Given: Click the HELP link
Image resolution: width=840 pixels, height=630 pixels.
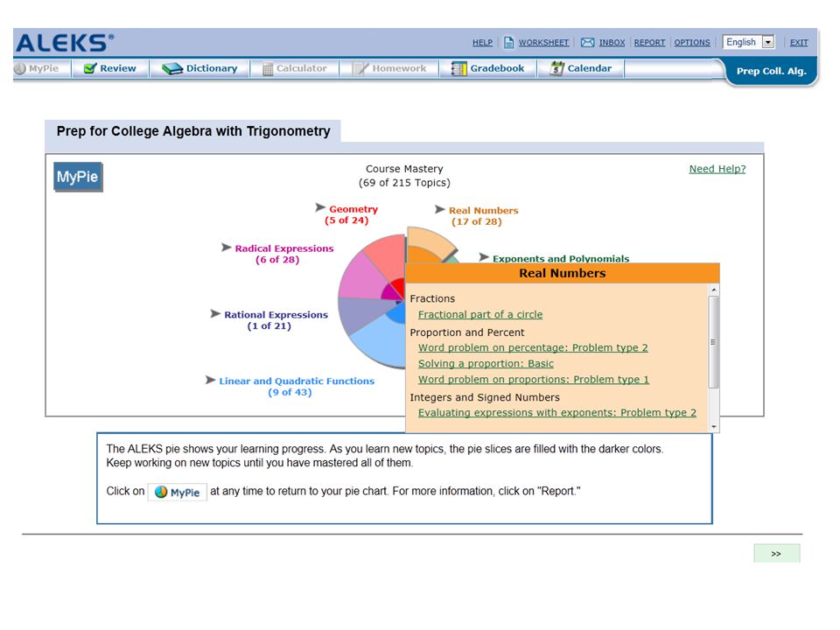Looking at the screenshot, I should click(x=482, y=42).
